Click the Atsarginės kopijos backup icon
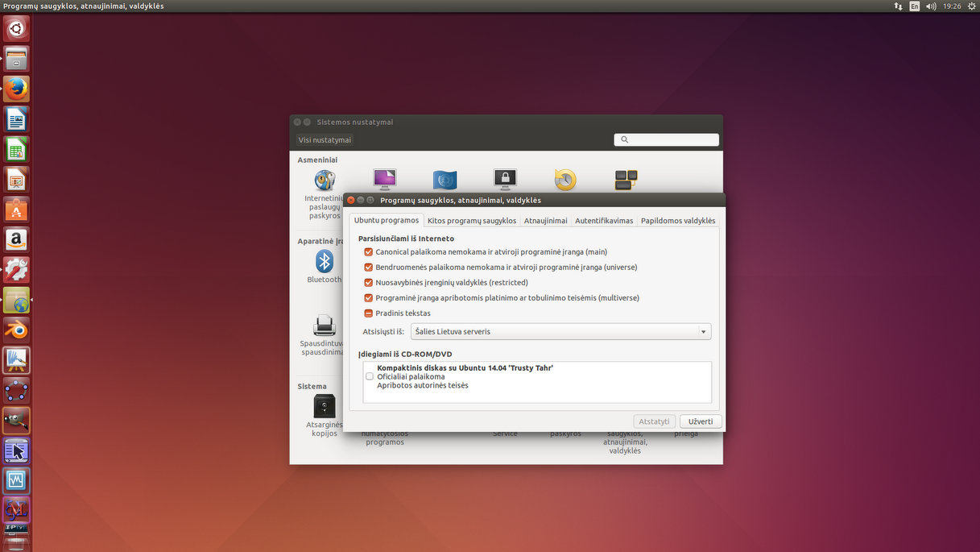Screen dimensions: 980x552 (x=324, y=406)
